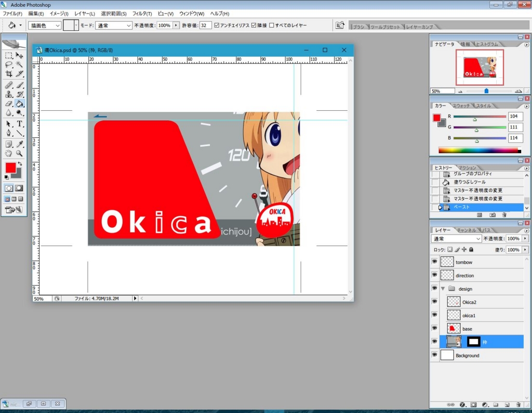Select the Rectangular Marquee tool
Image resolution: width=532 pixels, height=413 pixels.
pyautogui.click(x=9, y=55)
